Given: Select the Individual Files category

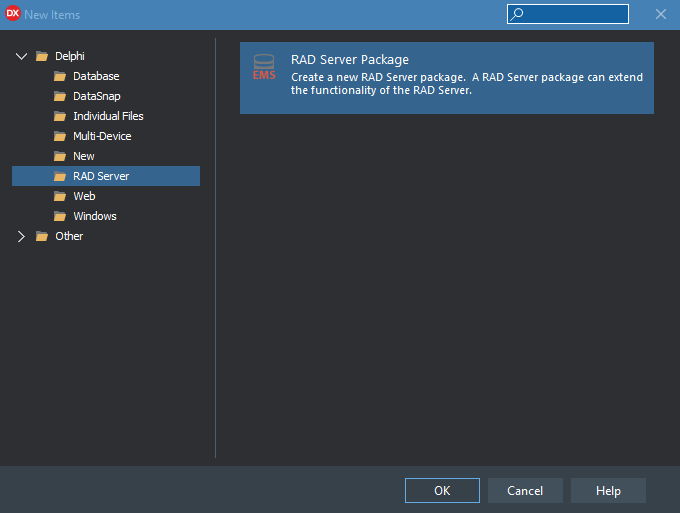Looking at the screenshot, I should (x=108, y=116).
